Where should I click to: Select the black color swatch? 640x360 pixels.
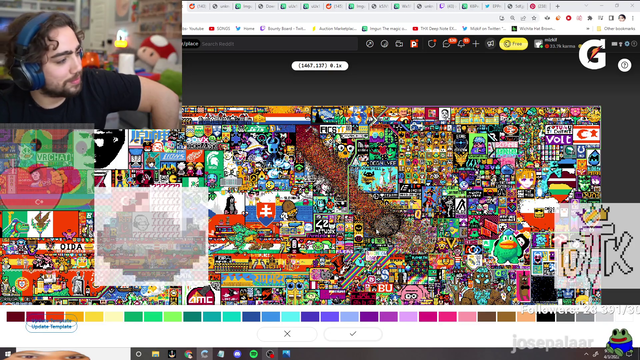tap(546, 316)
